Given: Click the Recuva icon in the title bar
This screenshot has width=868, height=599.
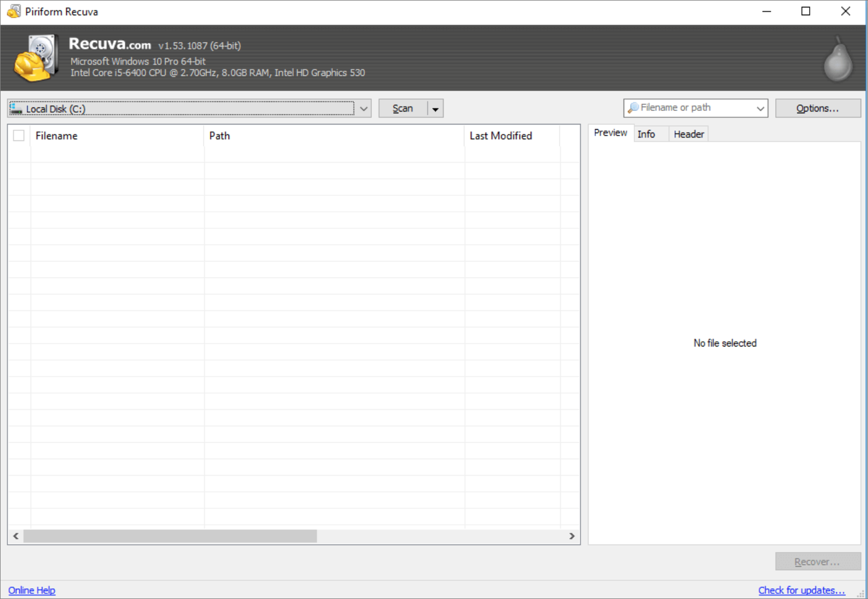Looking at the screenshot, I should [14, 11].
